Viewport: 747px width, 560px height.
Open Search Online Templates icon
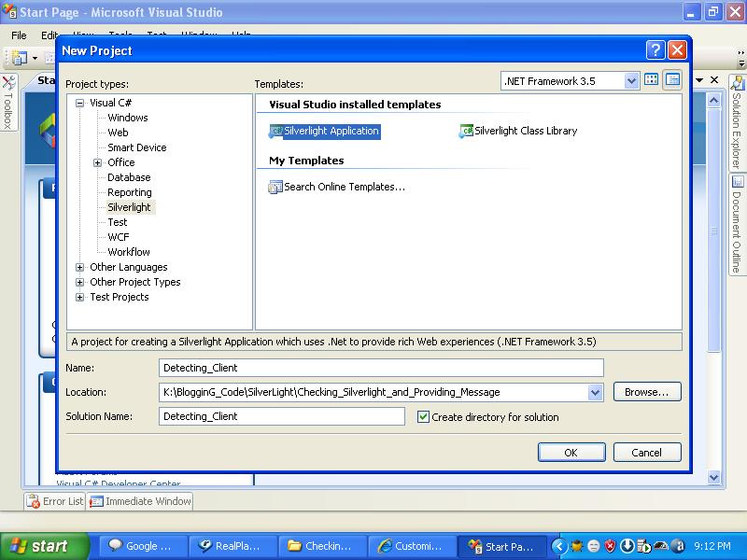[x=275, y=188]
